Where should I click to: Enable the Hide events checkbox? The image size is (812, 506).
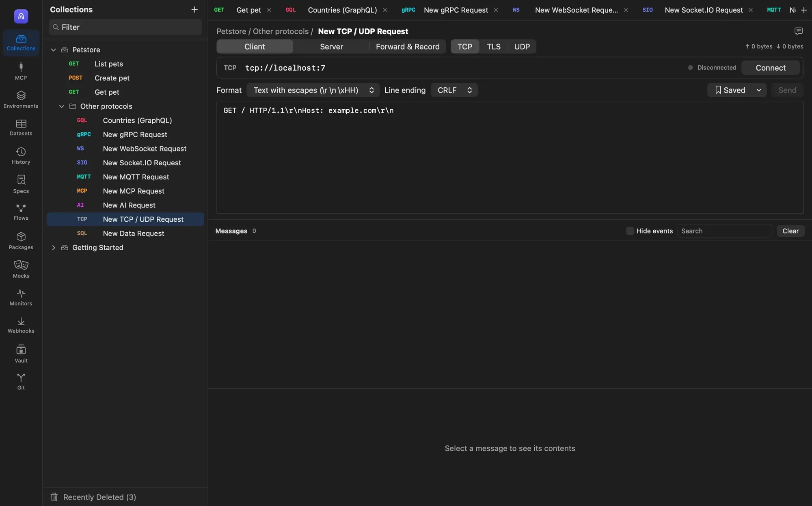tap(630, 231)
